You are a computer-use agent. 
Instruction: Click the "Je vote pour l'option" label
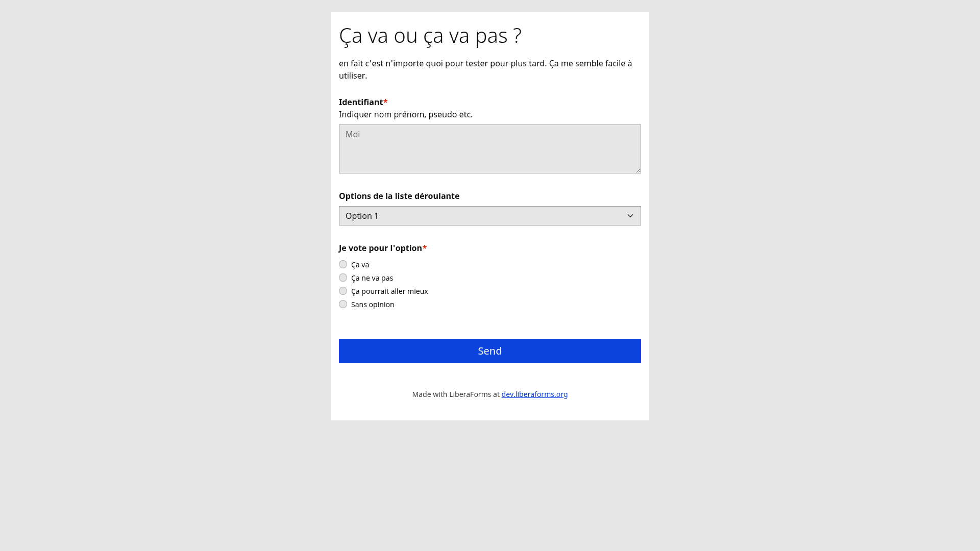click(380, 248)
